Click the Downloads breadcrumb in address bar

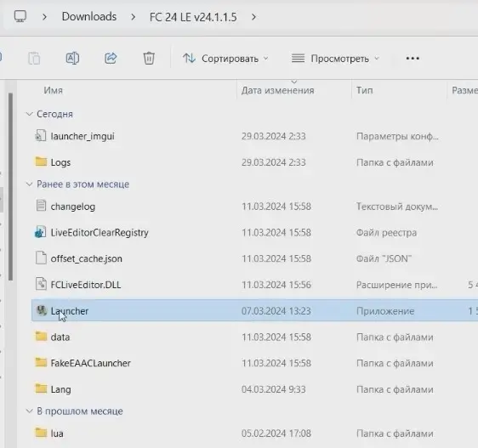coord(89,16)
